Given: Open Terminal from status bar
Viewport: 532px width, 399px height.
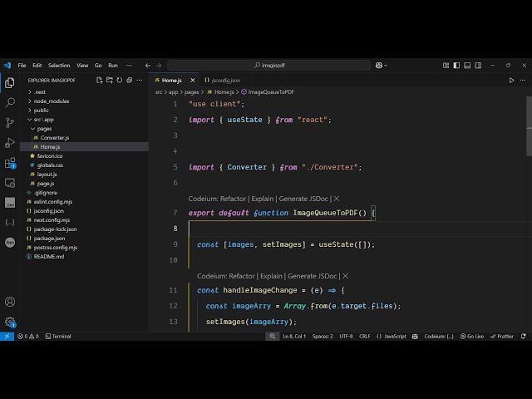Looking at the screenshot, I should pos(58,336).
